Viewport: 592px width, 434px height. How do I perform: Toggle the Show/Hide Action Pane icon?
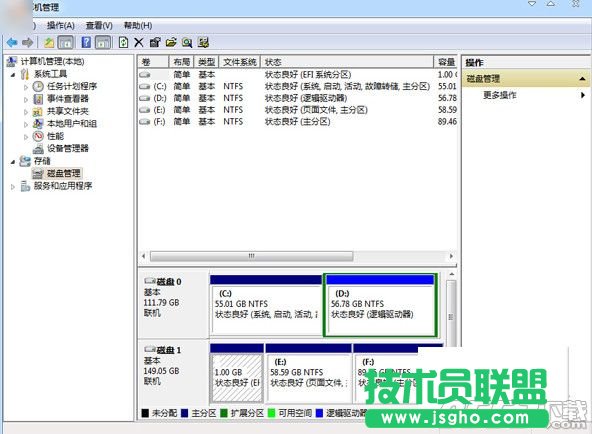103,43
